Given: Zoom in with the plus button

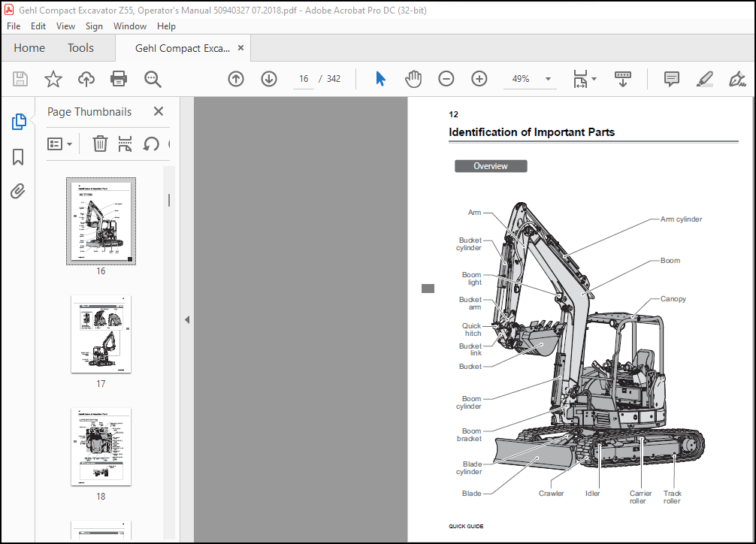Looking at the screenshot, I should 479,79.
